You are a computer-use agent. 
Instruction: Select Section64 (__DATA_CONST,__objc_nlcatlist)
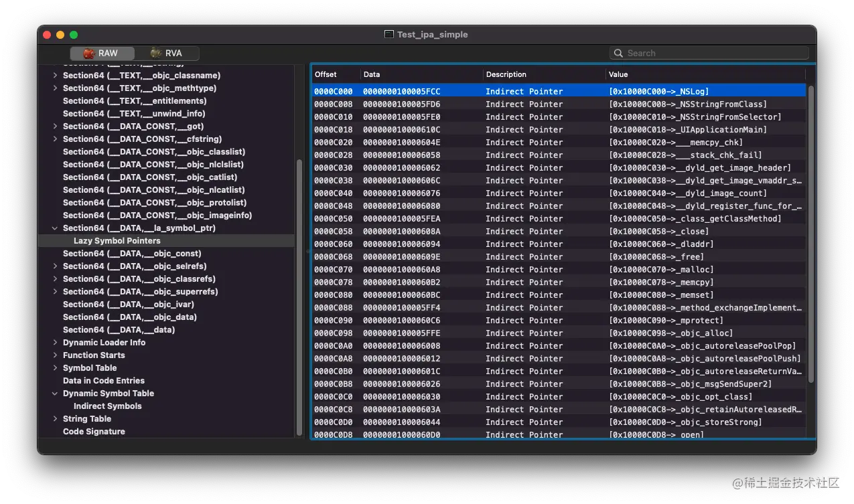[x=153, y=190]
